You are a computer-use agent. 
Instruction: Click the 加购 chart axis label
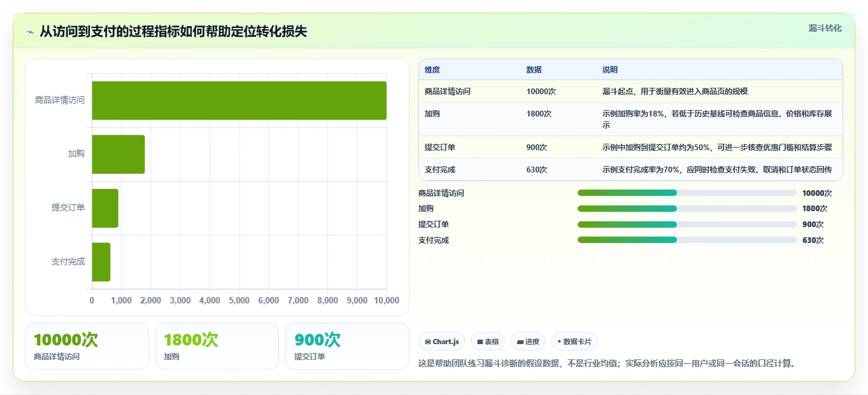[76, 154]
